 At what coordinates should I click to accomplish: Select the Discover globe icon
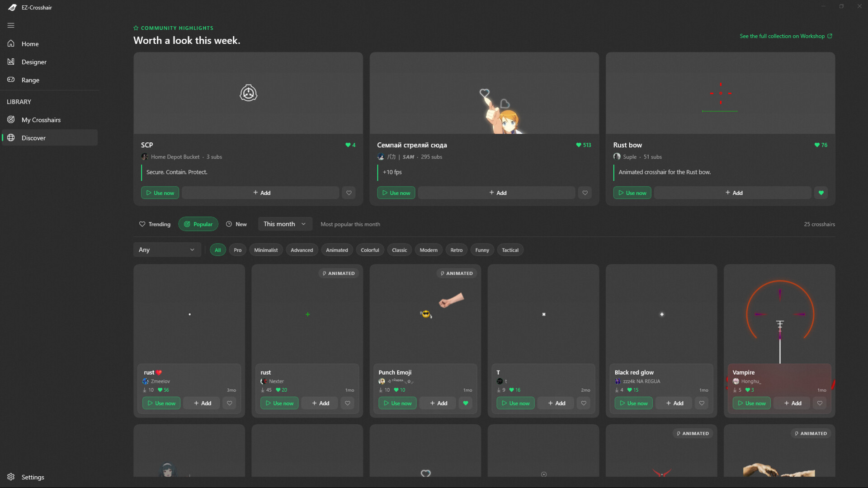11,137
